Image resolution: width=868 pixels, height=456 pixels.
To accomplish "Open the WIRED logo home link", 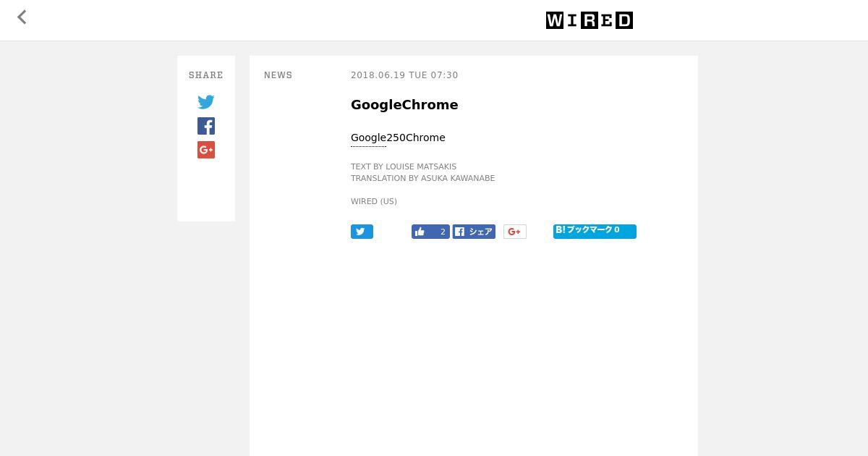I will click(x=590, y=20).
